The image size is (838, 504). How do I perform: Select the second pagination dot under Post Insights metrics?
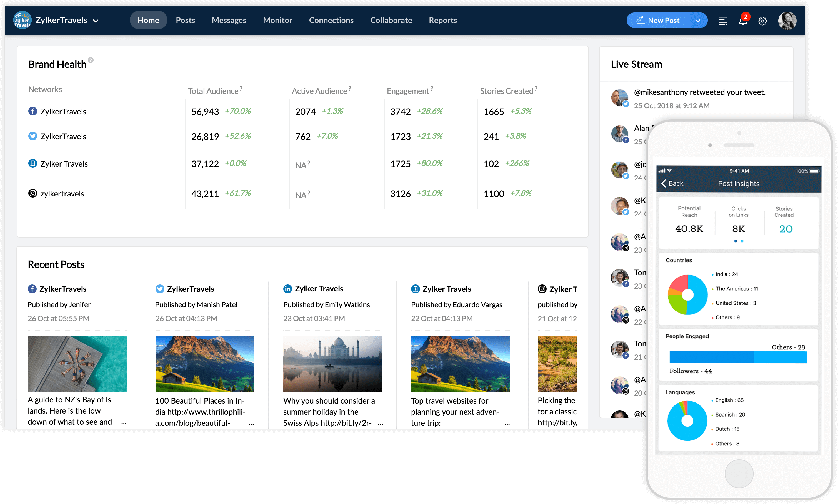[x=742, y=241]
